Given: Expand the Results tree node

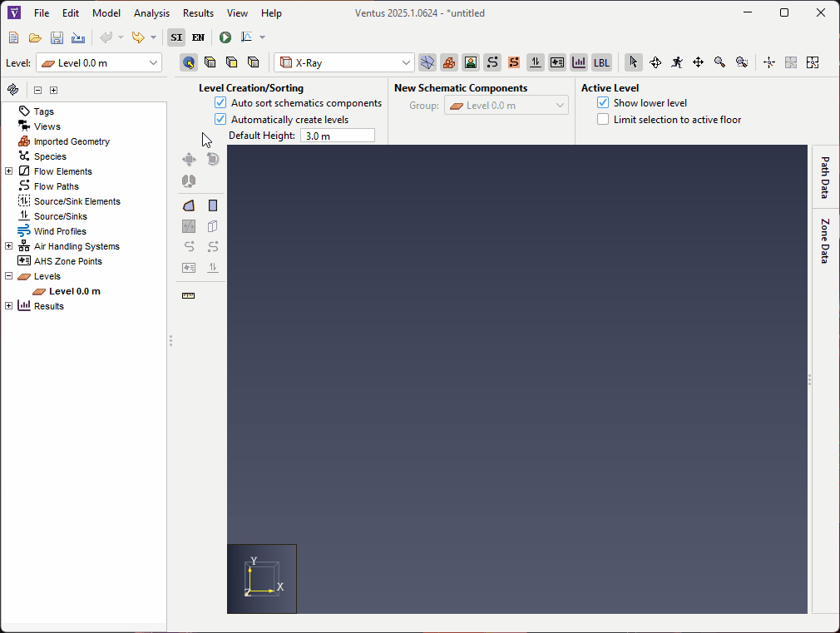Looking at the screenshot, I should point(8,306).
